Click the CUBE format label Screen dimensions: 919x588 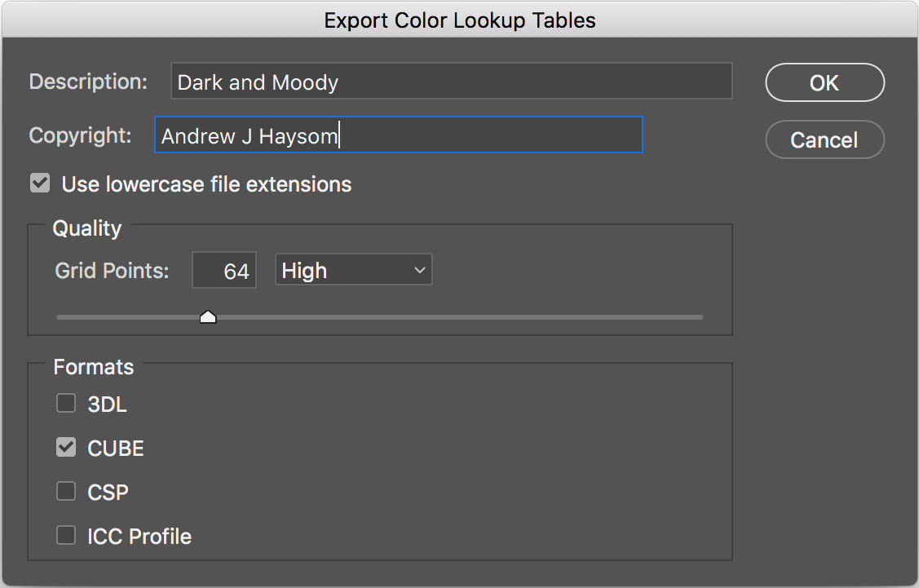116,449
